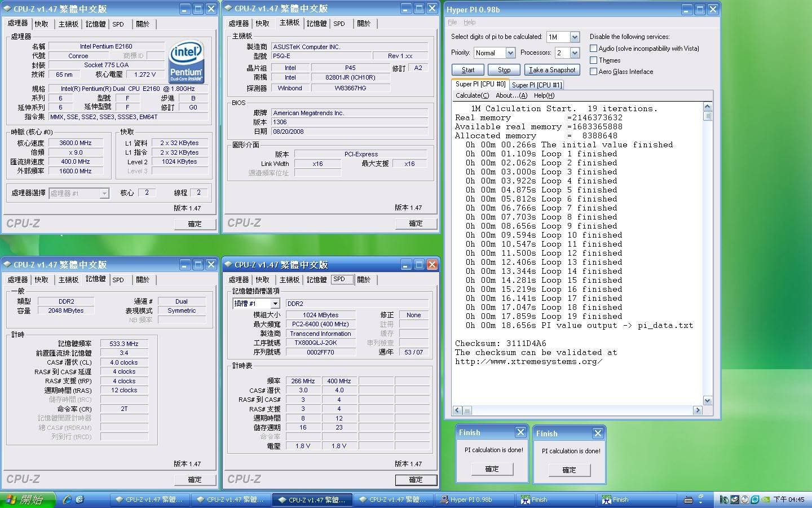Activate the first Finish taskbar button
This screenshot has width=812, height=508.
(x=556, y=500)
